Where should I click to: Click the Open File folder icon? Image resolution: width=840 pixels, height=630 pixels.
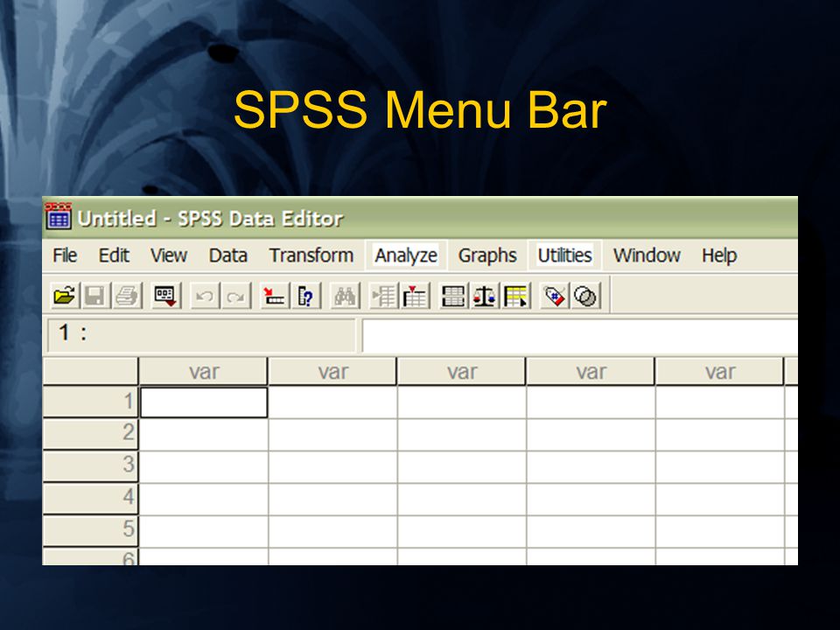pos(65,296)
